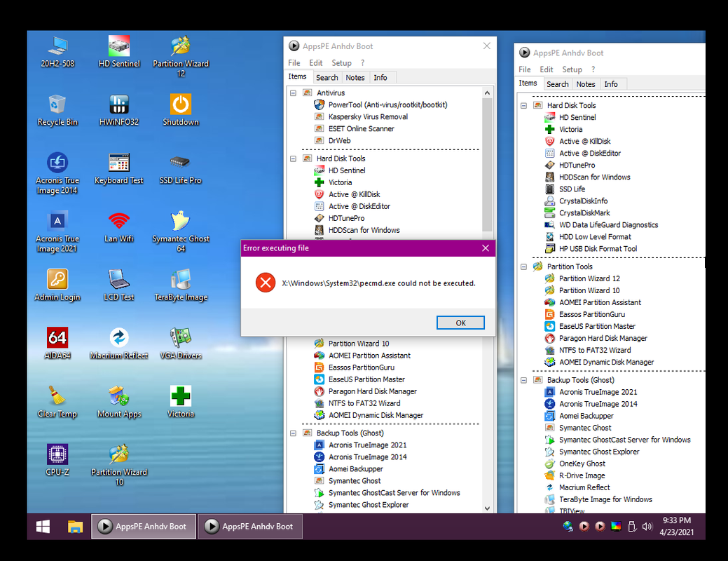728x561 pixels.
Task: Open Mount Apps desktop icon
Action: [119, 402]
